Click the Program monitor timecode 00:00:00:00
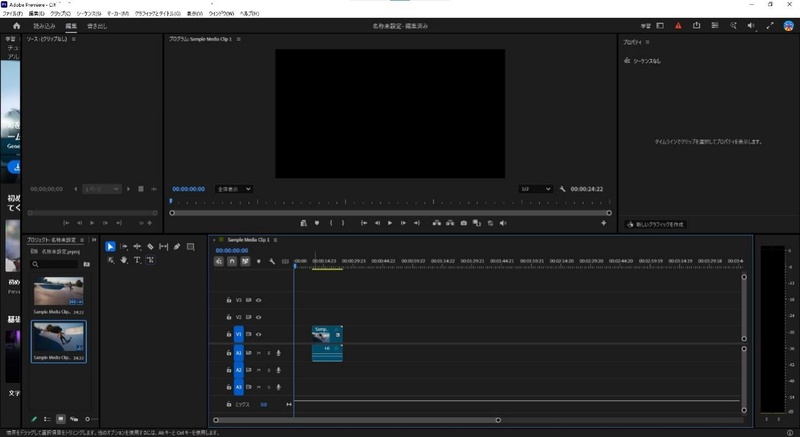This screenshot has width=800, height=437. (x=188, y=189)
